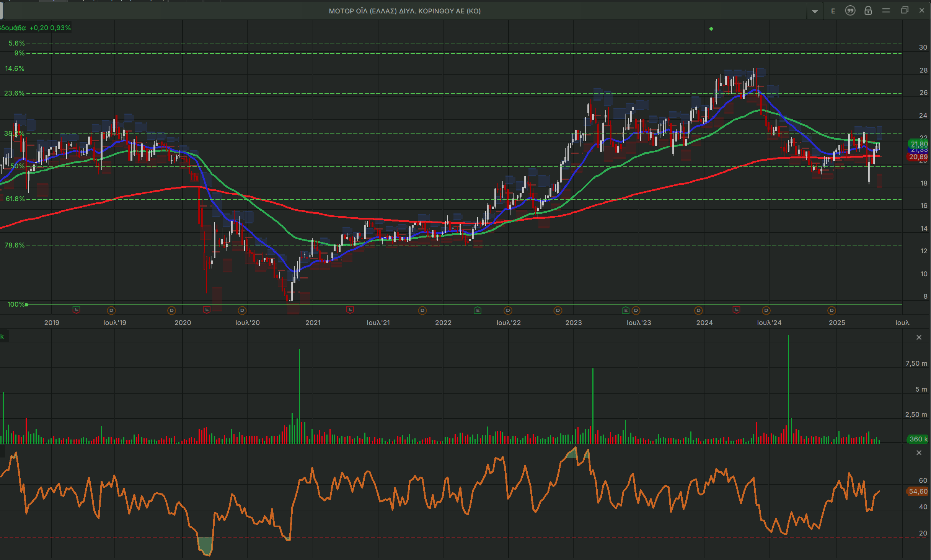Click the green dot on the top horizontal line
The width and height of the screenshot is (931, 560).
[711, 29]
